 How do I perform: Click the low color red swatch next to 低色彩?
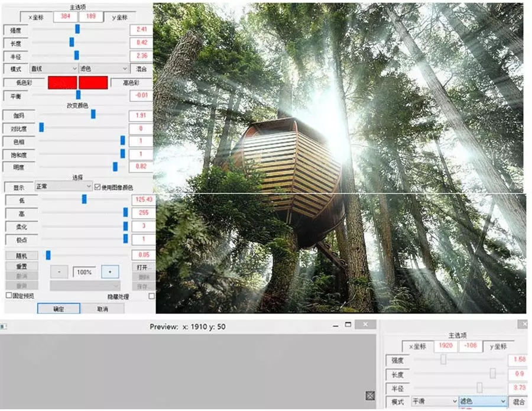63,82
